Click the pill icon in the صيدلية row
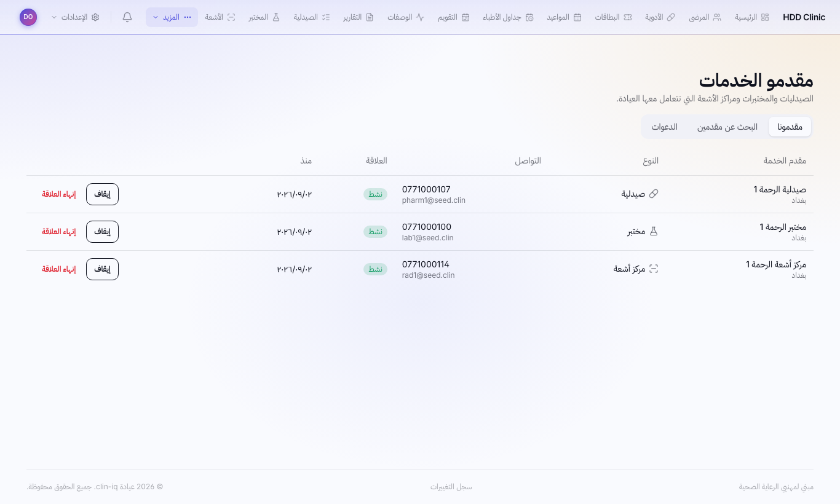Viewport: 840px width, 504px height. point(654,194)
